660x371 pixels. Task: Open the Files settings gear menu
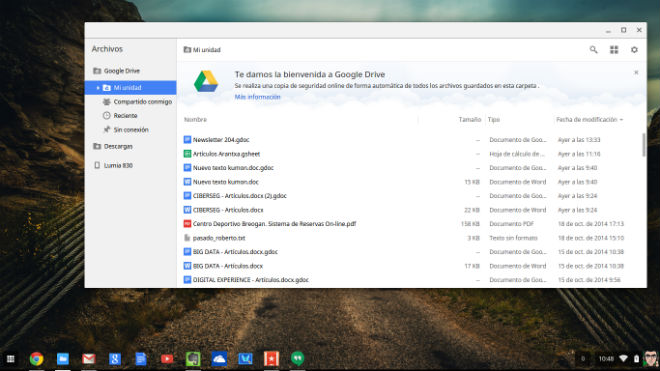634,50
